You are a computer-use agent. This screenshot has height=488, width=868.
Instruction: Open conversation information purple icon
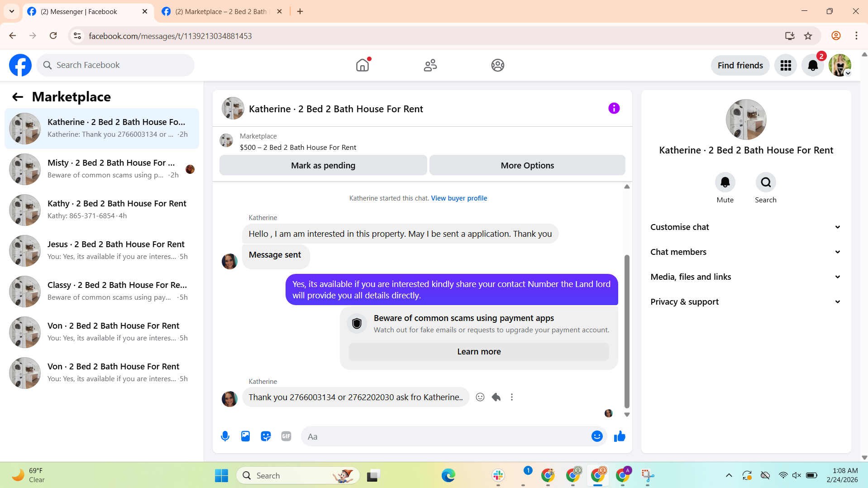[x=614, y=108]
